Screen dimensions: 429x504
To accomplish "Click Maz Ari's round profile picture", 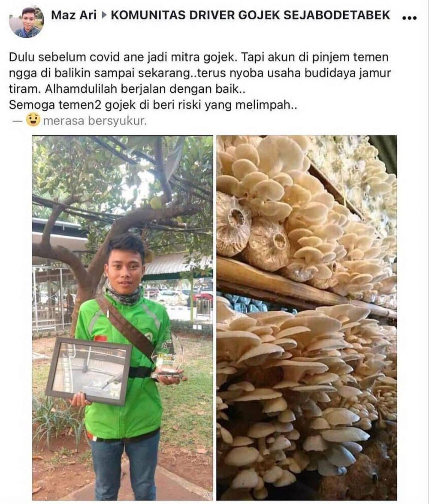I will click(26, 22).
